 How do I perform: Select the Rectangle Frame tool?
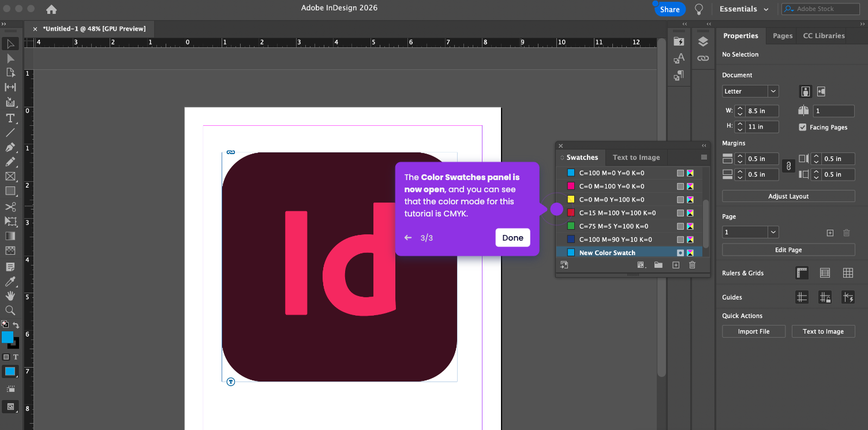click(x=10, y=177)
